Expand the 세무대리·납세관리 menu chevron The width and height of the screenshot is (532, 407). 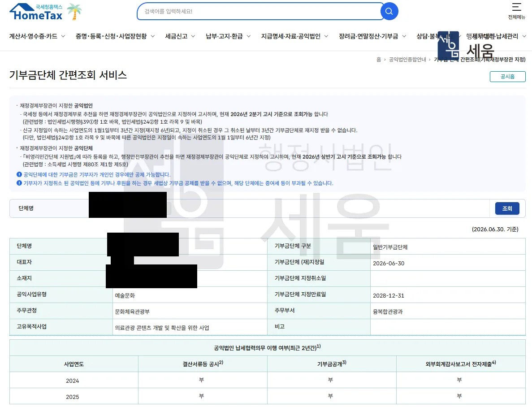tap(524, 36)
